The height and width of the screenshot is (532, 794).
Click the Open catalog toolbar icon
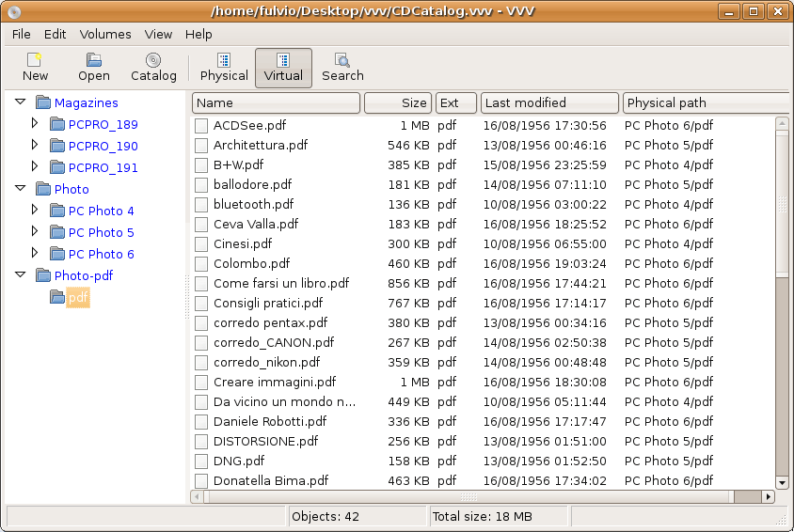pyautogui.click(x=94, y=60)
